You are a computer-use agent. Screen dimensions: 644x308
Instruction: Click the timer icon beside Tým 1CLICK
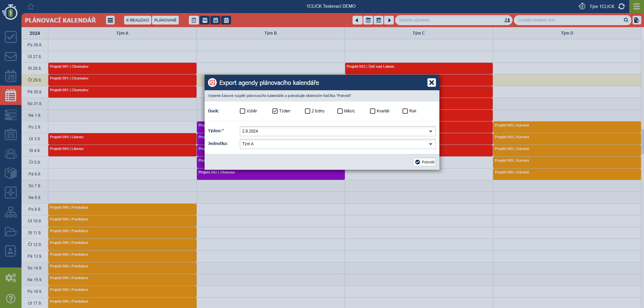coord(582,6)
